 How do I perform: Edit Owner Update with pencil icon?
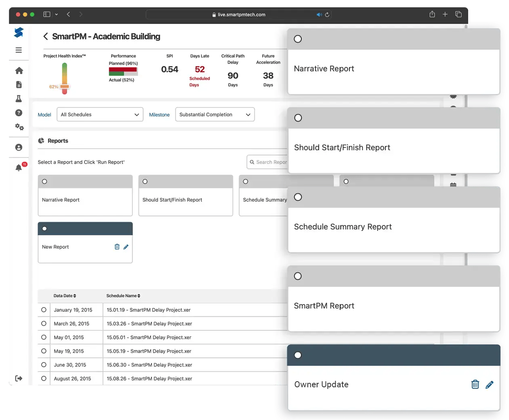coord(489,384)
